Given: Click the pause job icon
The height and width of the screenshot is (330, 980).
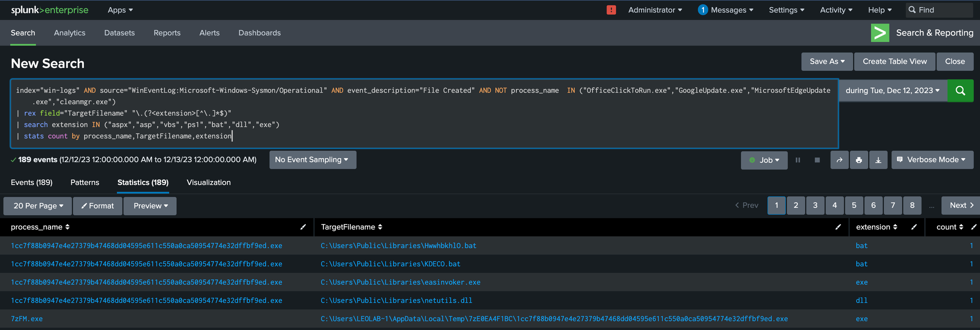Looking at the screenshot, I should pyautogui.click(x=798, y=160).
